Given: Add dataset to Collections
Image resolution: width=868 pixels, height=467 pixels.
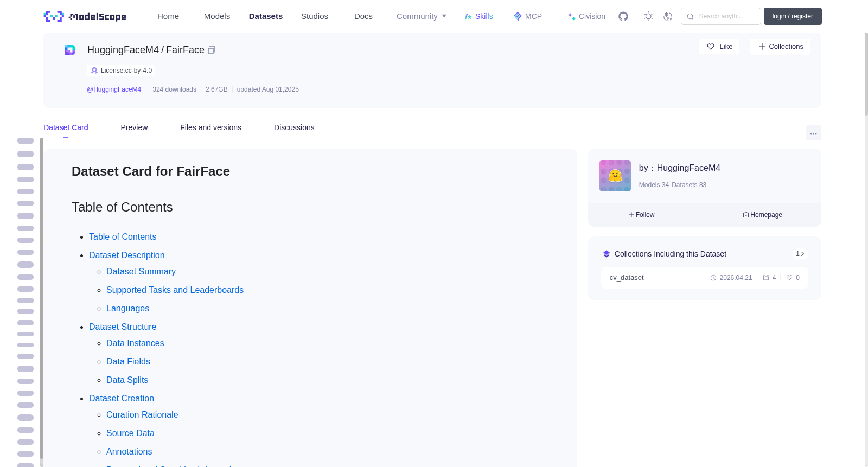Looking at the screenshot, I should click(780, 47).
